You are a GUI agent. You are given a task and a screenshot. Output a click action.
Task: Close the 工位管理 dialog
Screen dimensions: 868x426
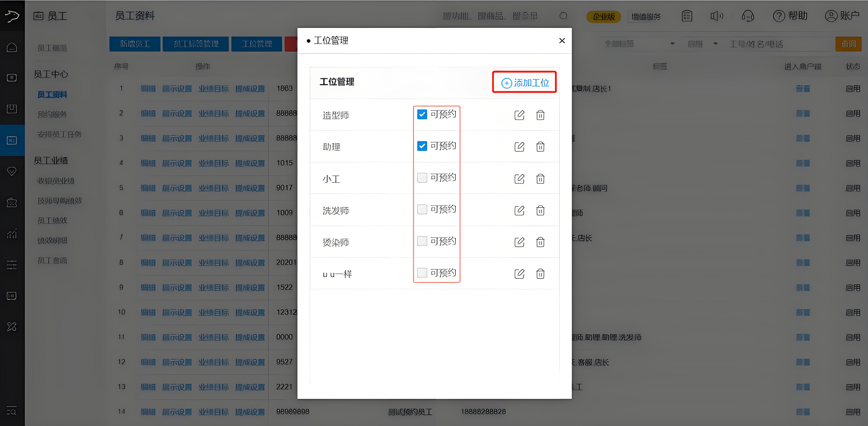pos(562,41)
